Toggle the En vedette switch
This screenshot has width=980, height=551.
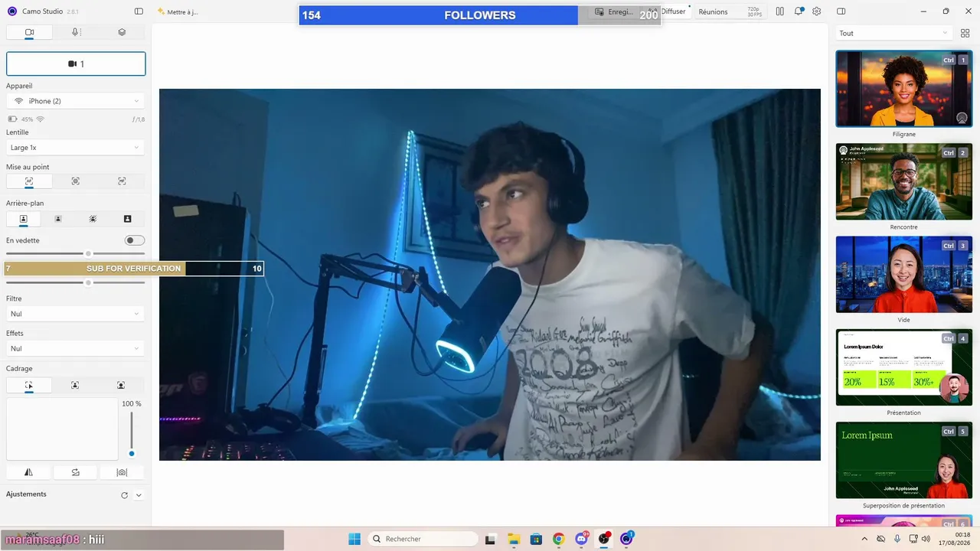click(x=135, y=240)
